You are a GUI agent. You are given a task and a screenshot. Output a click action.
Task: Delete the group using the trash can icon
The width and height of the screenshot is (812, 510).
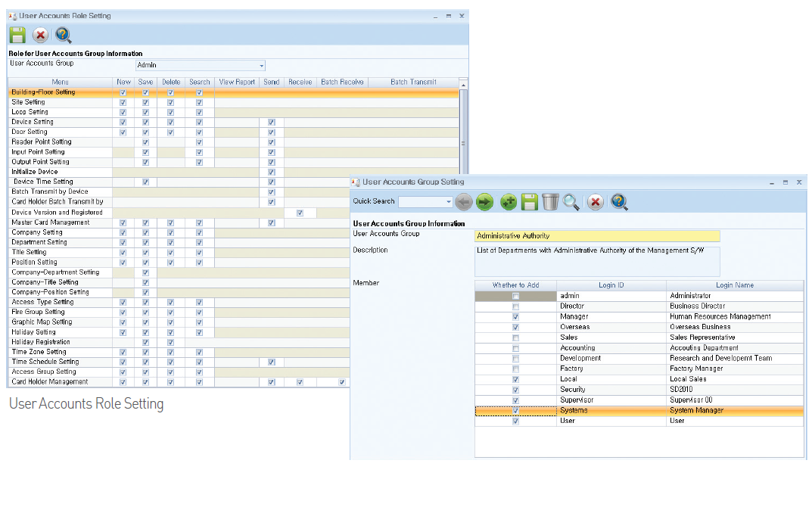pyautogui.click(x=550, y=202)
